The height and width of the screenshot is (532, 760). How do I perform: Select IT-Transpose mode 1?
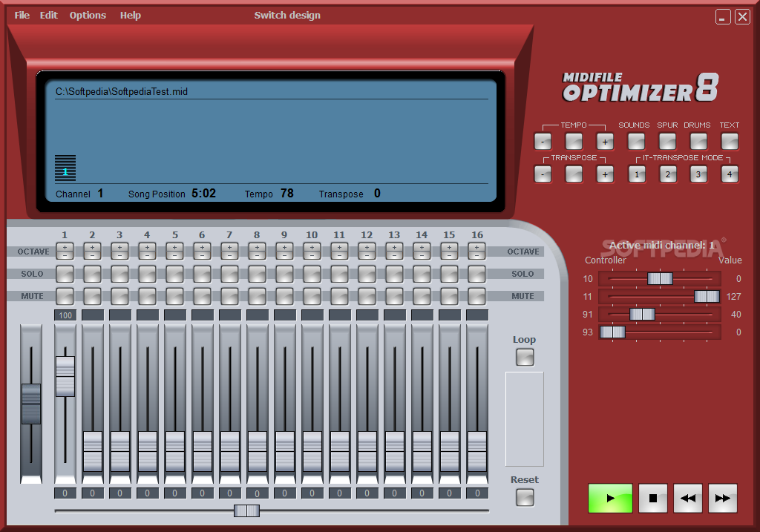[637, 174]
